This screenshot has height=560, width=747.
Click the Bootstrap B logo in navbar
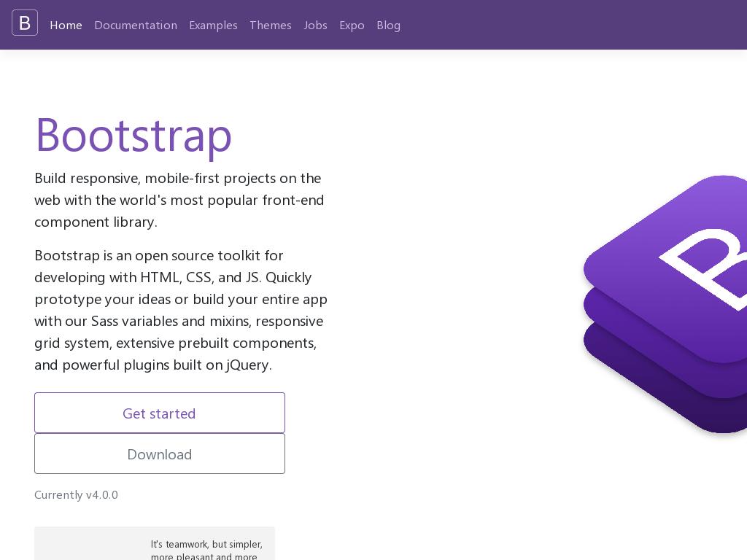tap(25, 23)
